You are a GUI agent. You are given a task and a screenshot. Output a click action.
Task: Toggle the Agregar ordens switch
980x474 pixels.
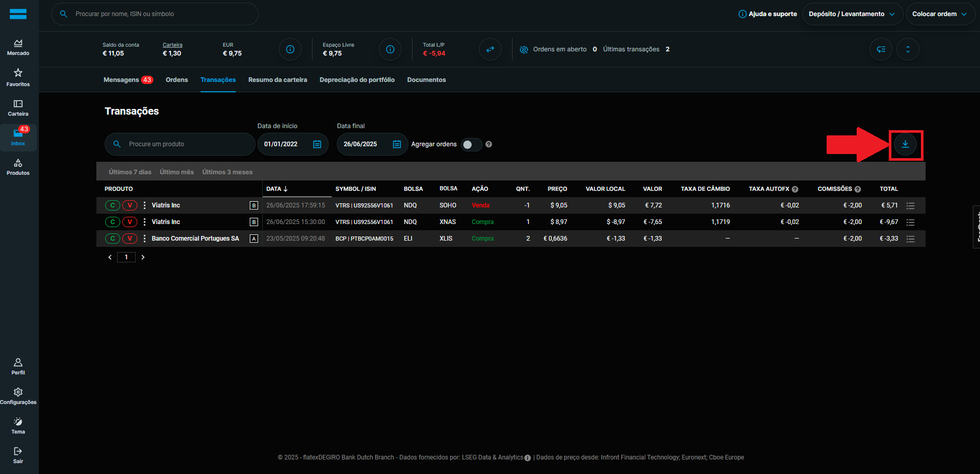pos(471,145)
